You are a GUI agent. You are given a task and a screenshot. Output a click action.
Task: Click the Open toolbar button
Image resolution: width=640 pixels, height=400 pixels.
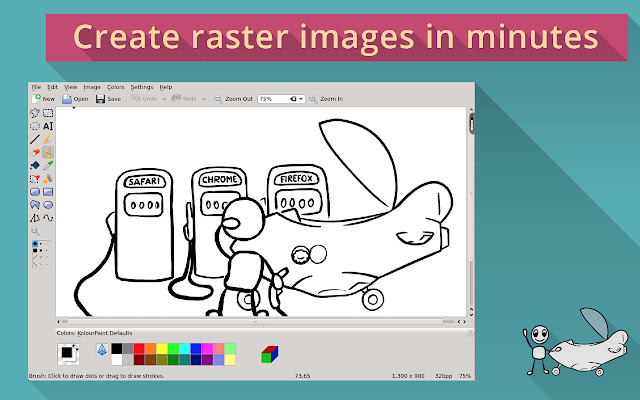pyautogui.click(x=75, y=99)
